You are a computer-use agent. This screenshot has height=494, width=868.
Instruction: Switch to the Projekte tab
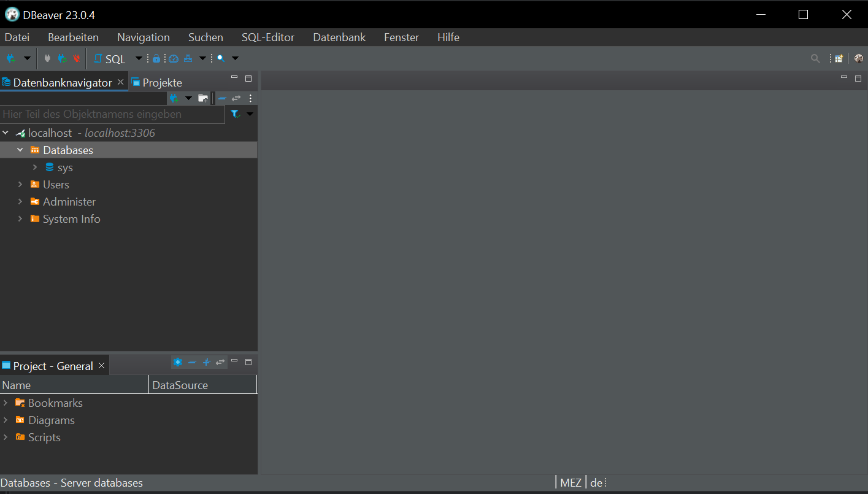161,83
